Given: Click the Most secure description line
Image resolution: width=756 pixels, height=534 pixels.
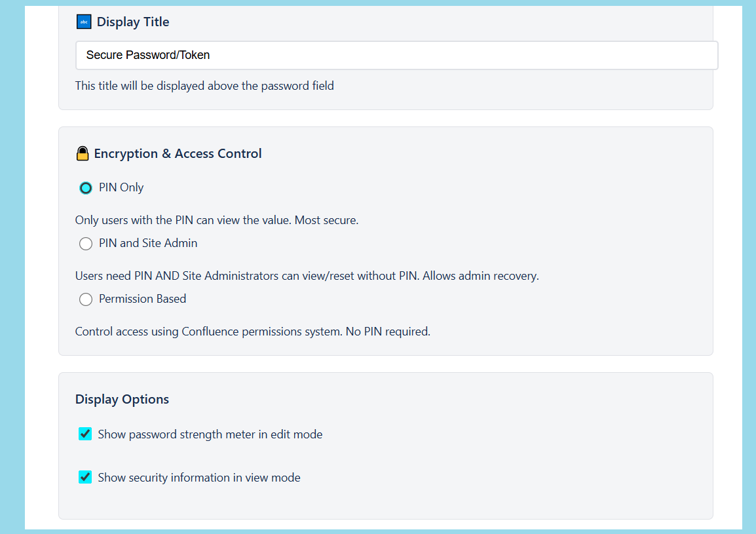Looking at the screenshot, I should 217,219.
